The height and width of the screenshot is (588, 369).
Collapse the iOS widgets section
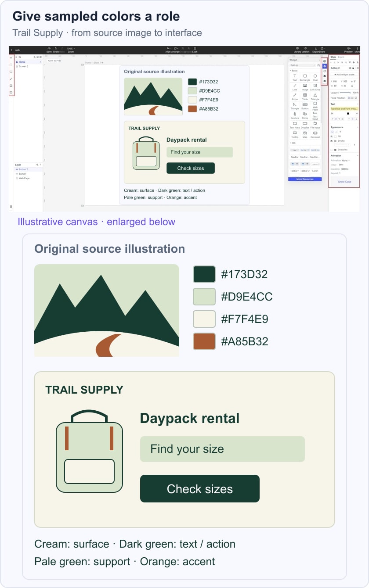pos(290,143)
